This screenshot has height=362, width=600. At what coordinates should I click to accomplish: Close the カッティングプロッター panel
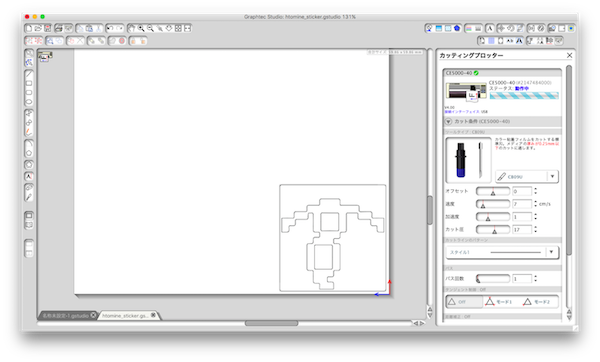coord(569,55)
